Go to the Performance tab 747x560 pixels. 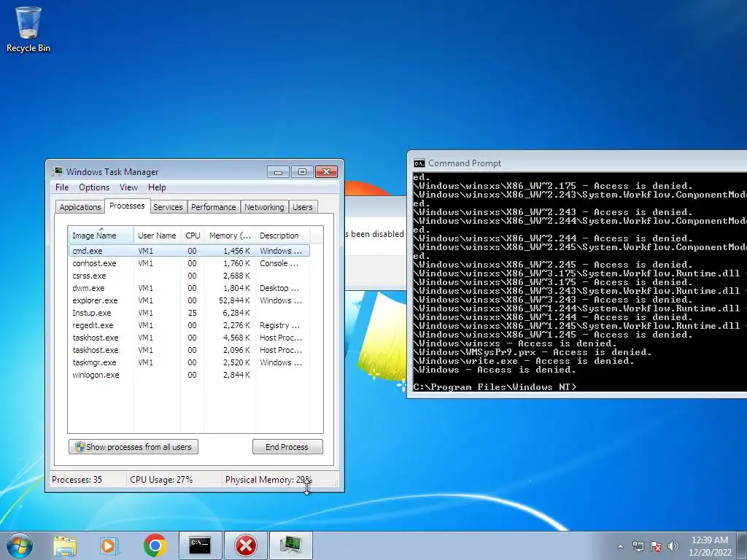click(214, 207)
